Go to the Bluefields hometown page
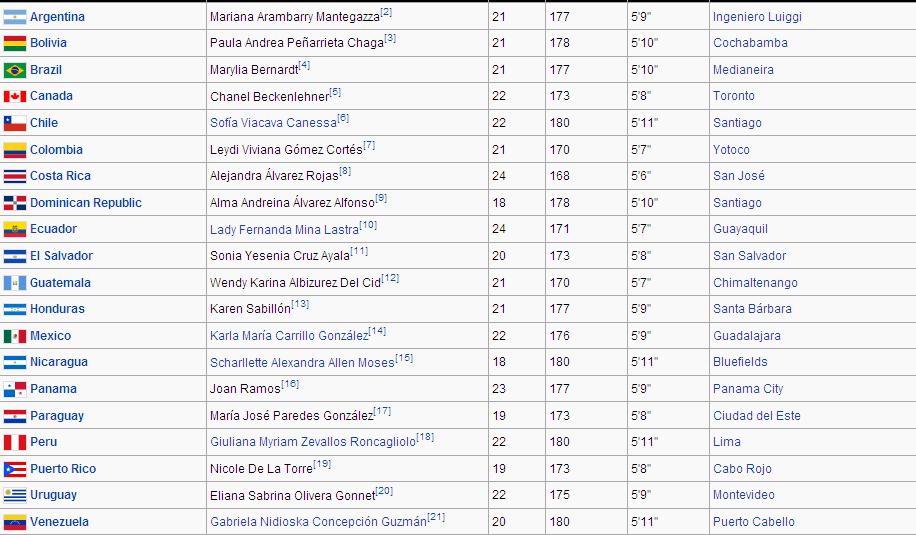The image size is (916, 535). pyautogui.click(x=740, y=362)
